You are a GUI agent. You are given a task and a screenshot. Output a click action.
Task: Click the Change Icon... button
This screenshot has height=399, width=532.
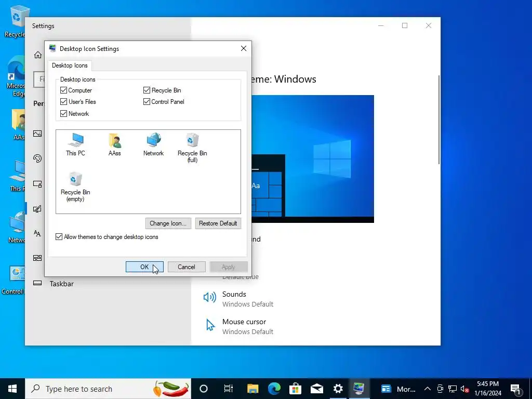(168, 223)
